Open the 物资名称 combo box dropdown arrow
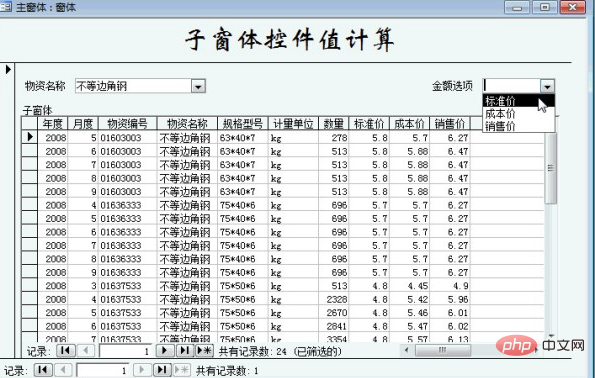 [x=198, y=87]
